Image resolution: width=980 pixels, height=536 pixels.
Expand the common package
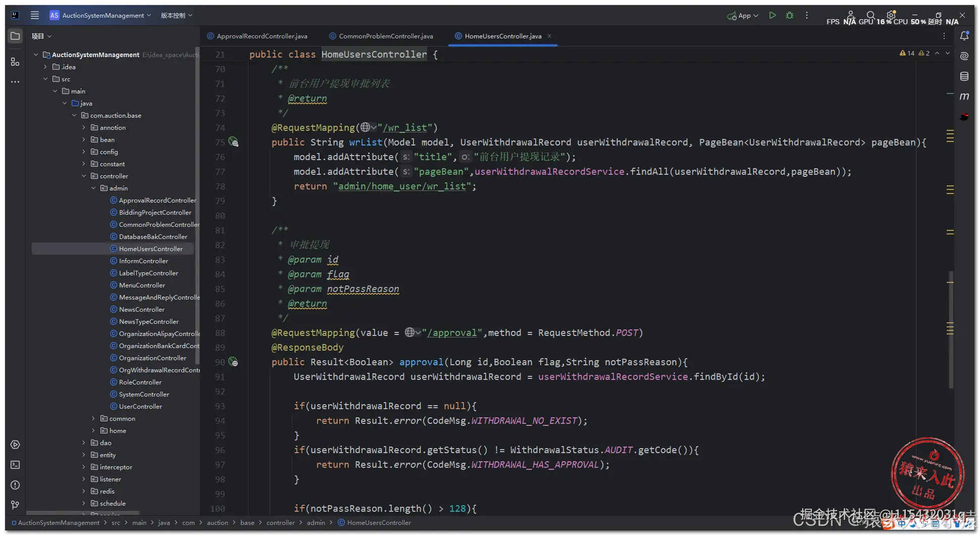(93, 418)
